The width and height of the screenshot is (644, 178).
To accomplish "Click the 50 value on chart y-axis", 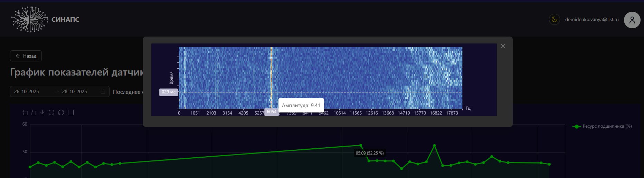I will tap(25, 152).
